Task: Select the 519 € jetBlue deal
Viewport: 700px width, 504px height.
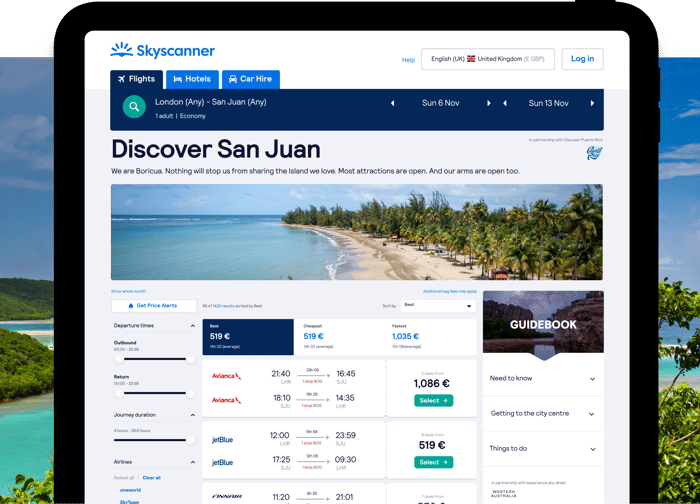Action: coord(433,462)
